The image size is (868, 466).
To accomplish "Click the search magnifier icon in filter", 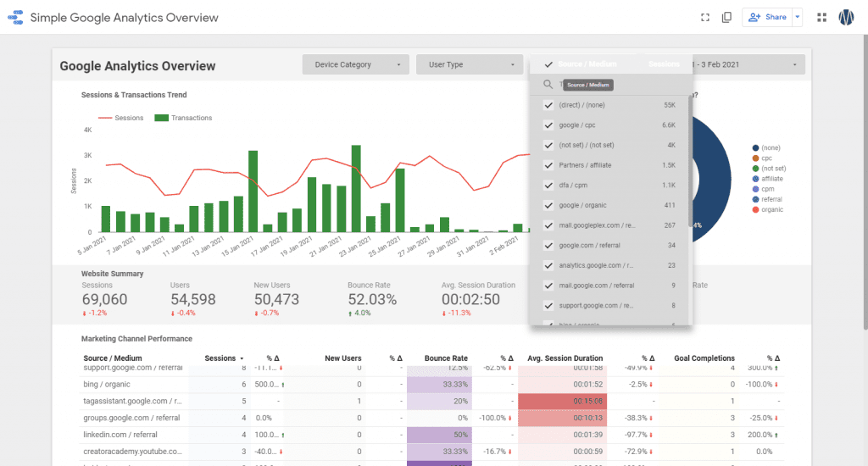I will 548,84.
